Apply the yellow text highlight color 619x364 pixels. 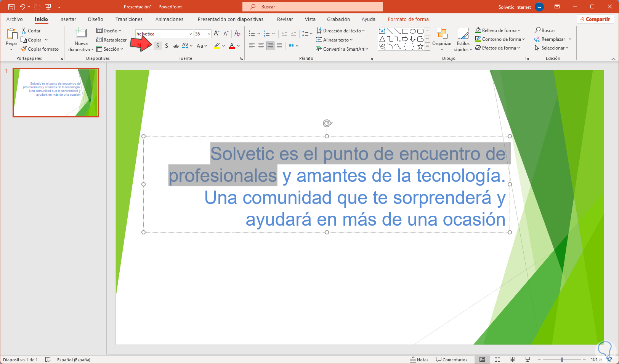point(217,46)
